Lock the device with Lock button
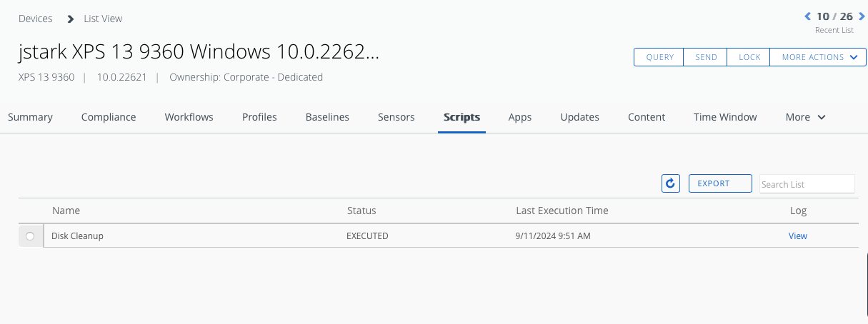868x324 pixels. pyautogui.click(x=749, y=57)
